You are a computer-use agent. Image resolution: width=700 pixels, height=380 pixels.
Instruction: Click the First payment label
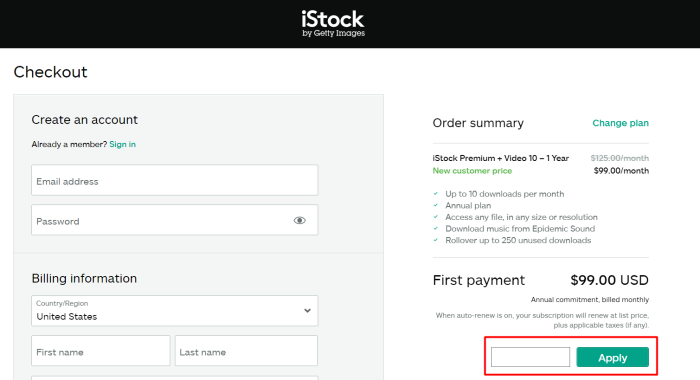click(479, 280)
